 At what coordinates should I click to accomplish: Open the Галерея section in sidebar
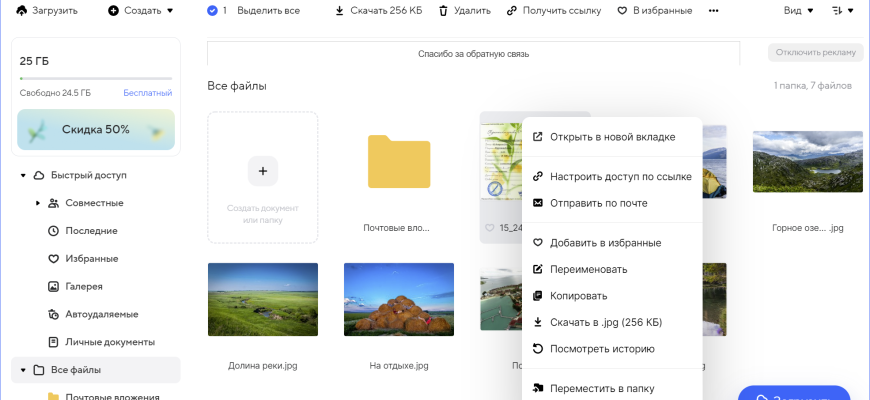[83, 286]
